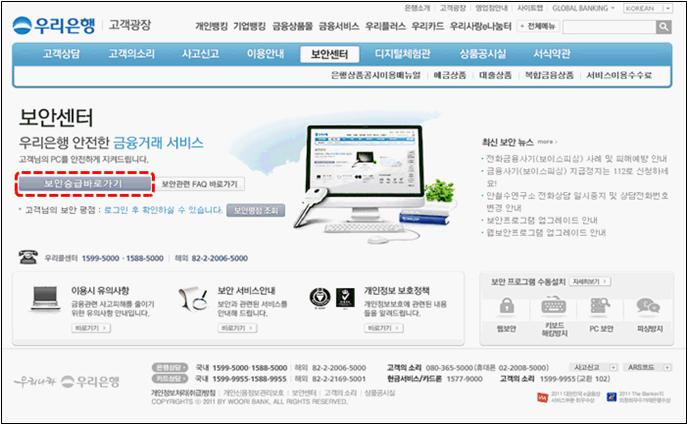Click 자세히보기 beside 보안 프로그램 수동설치
Screen dimensions: 687x424
coord(590,282)
